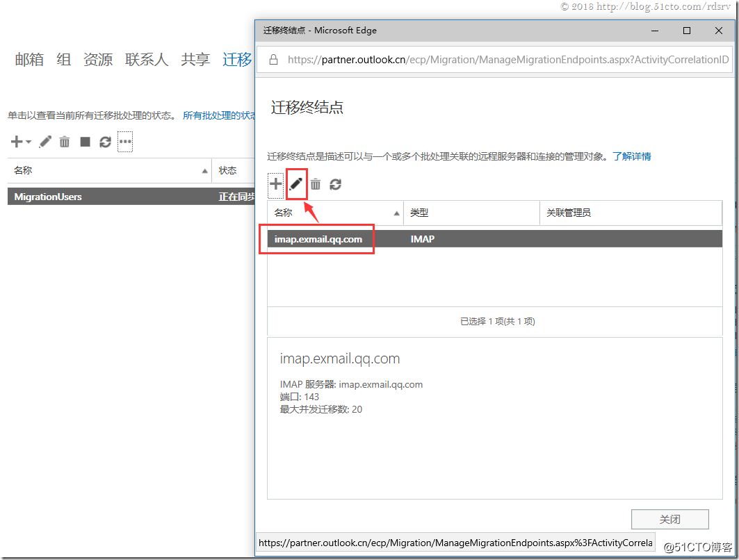This screenshot has height=560, width=739.
Task: Add a new migration endpoint with plus icon
Action: coord(276,184)
